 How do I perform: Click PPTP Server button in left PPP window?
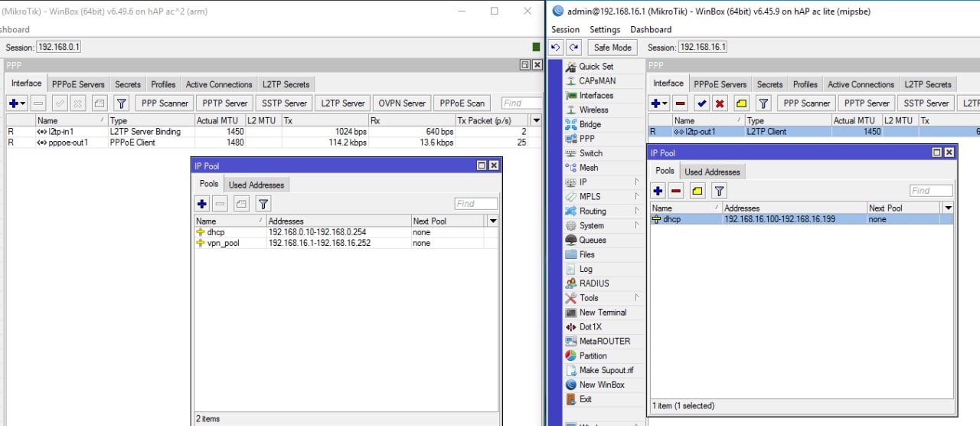click(225, 103)
